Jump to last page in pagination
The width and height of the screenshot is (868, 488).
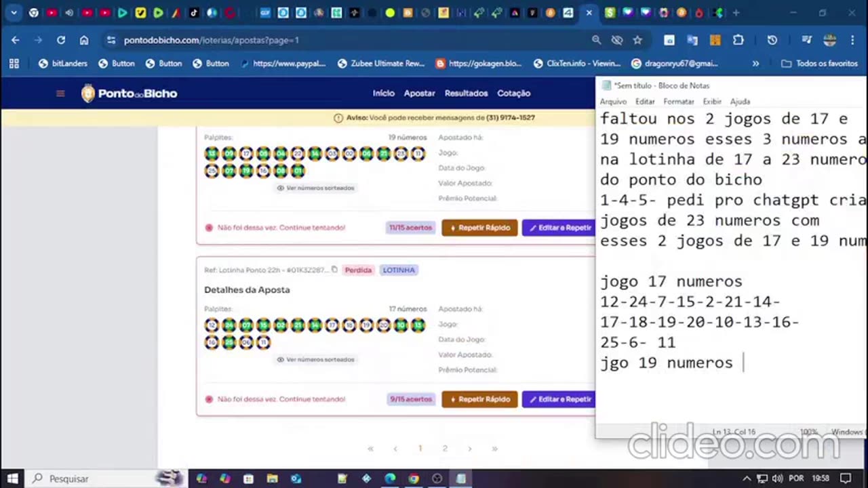click(x=494, y=449)
